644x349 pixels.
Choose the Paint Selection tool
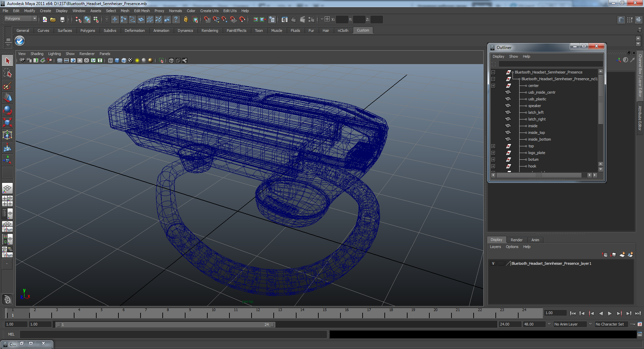[7, 86]
